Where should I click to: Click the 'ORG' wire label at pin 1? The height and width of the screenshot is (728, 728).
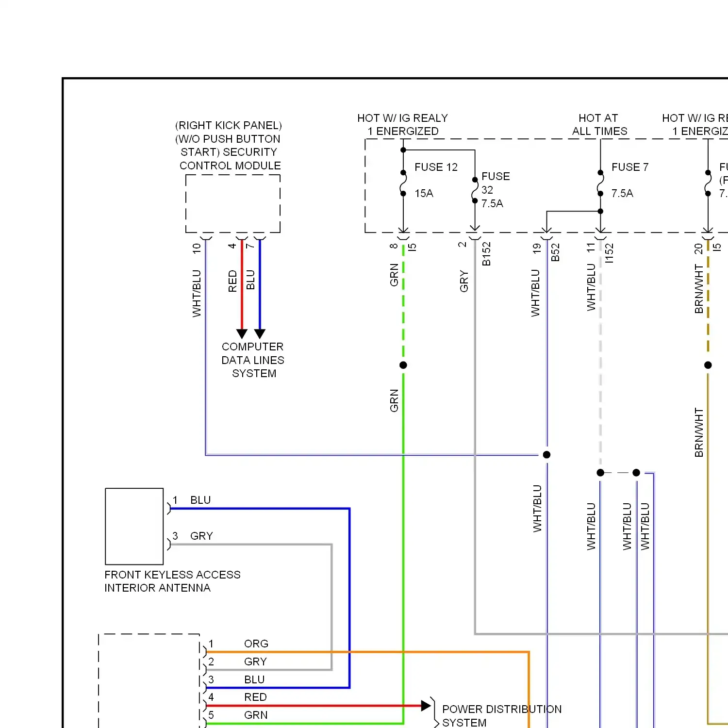tap(256, 644)
